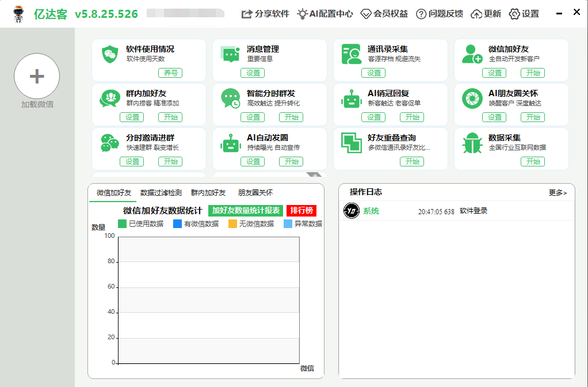588x387 pixels.
Task: Switch to 数据过滤检测 tab
Action: pos(161,193)
